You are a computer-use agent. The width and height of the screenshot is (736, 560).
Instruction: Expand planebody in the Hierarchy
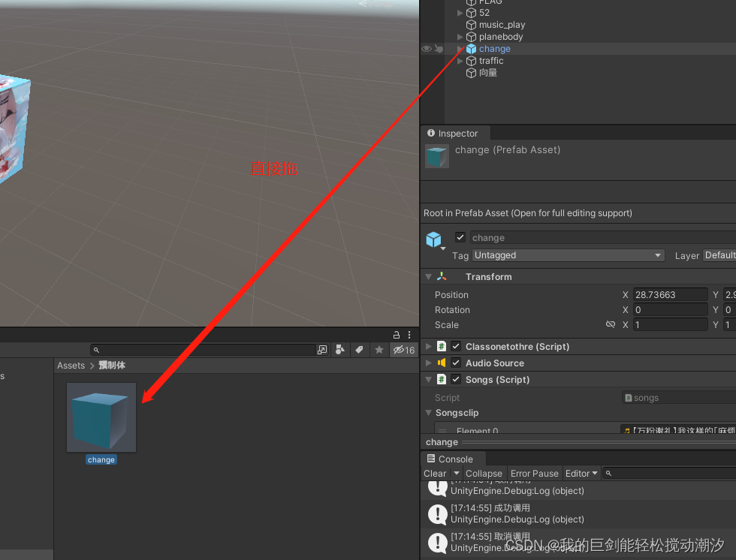coord(460,36)
